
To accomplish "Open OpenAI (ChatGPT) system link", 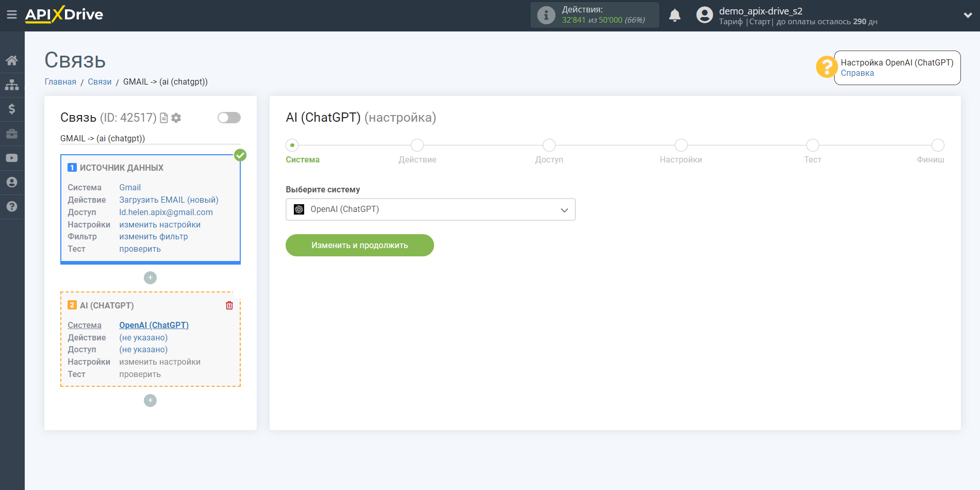I will [154, 325].
